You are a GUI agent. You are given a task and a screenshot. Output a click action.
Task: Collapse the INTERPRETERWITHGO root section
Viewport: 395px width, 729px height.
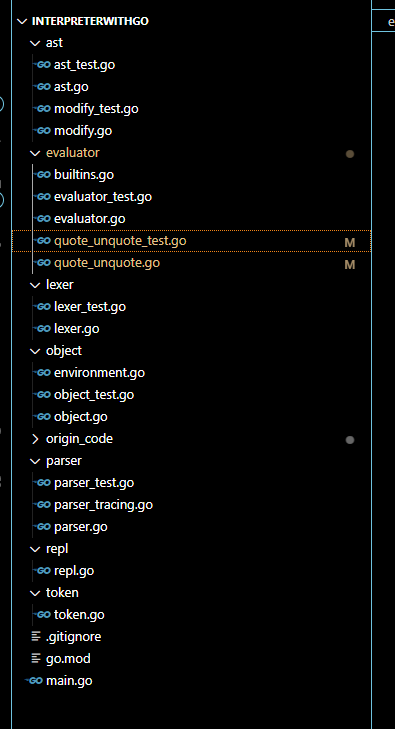pos(22,21)
